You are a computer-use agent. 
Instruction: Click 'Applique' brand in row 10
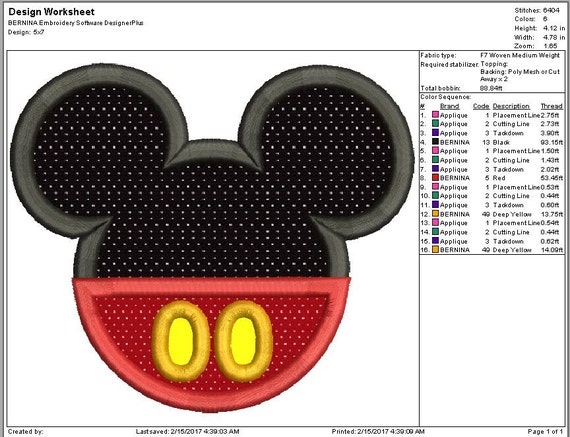(x=453, y=196)
